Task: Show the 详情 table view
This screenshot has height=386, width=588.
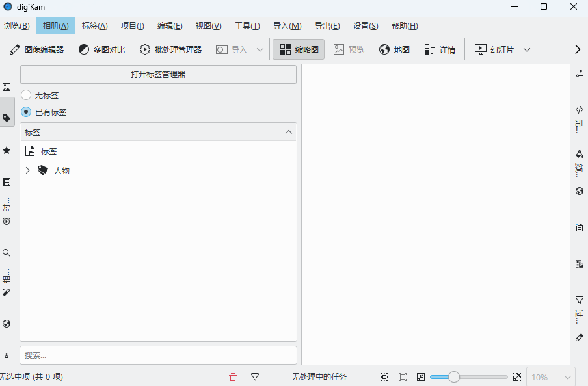Action: click(440, 49)
